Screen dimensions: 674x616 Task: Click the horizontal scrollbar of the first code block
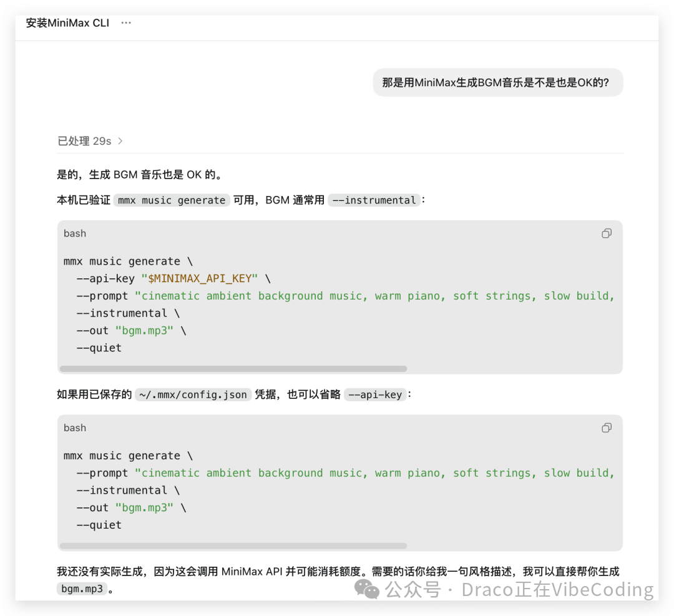(233, 369)
